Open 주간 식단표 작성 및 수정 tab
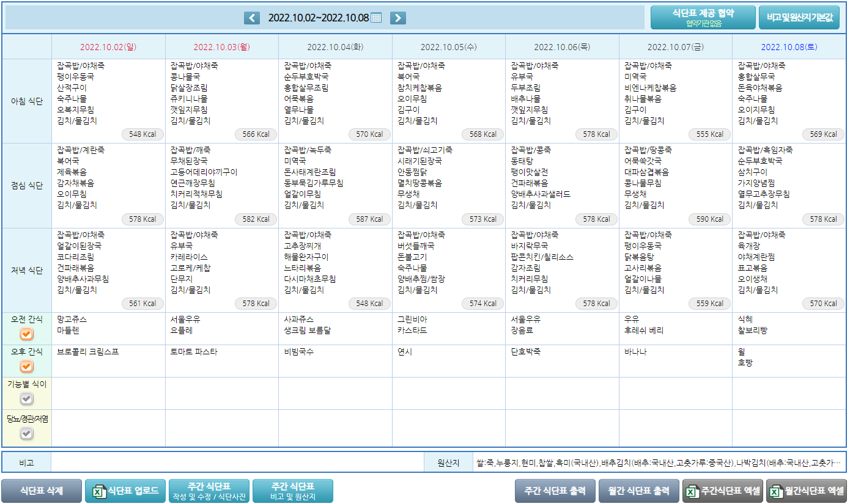The image size is (850, 504). tap(209, 491)
